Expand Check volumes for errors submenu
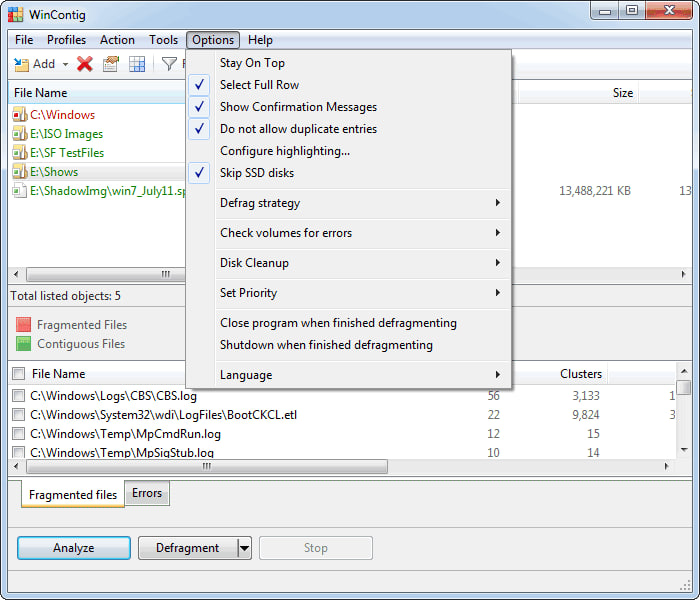This screenshot has height=600, width=700. 348,233
